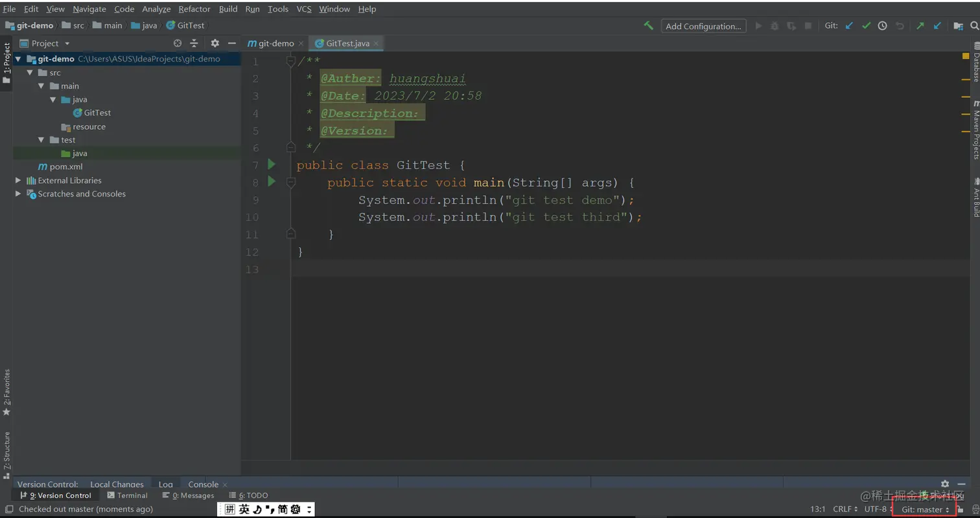Screen dimensions: 980x518
Task: Click the tool window toggle icon in status bar
Action: coord(8,510)
